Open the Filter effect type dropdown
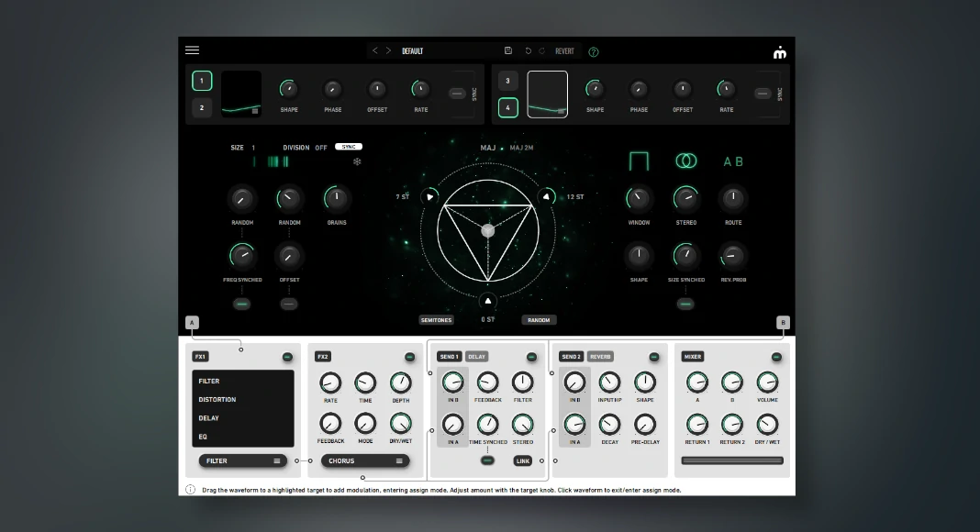 click(243, 461)
